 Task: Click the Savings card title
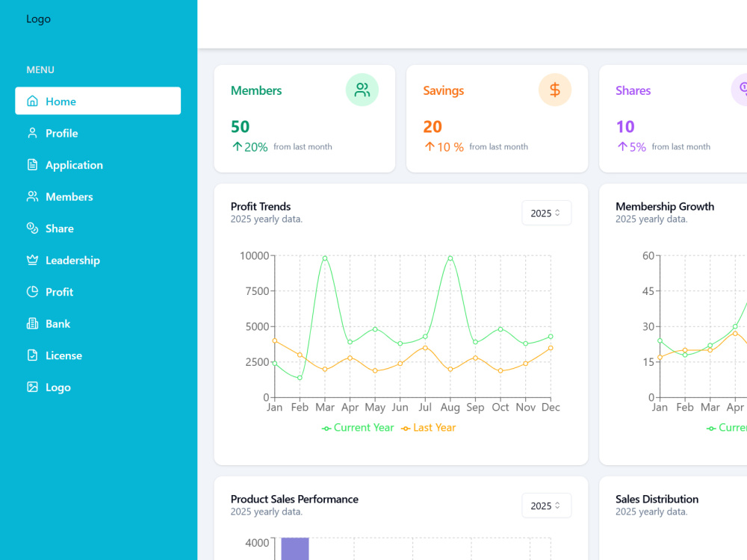(x=444, y=90)
